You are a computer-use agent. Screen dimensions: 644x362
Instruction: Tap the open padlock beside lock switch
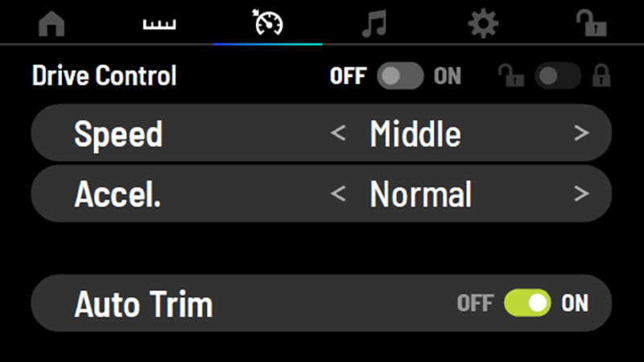coord(511,76)
